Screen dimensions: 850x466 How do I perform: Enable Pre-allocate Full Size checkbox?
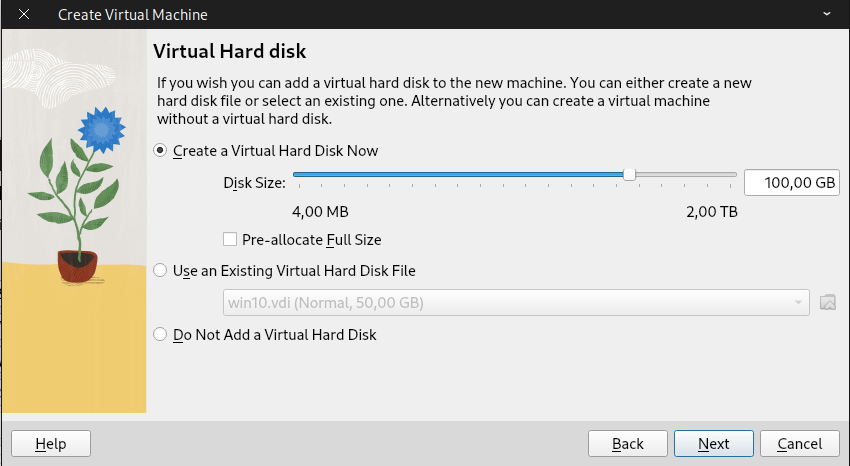pos(230,239)
